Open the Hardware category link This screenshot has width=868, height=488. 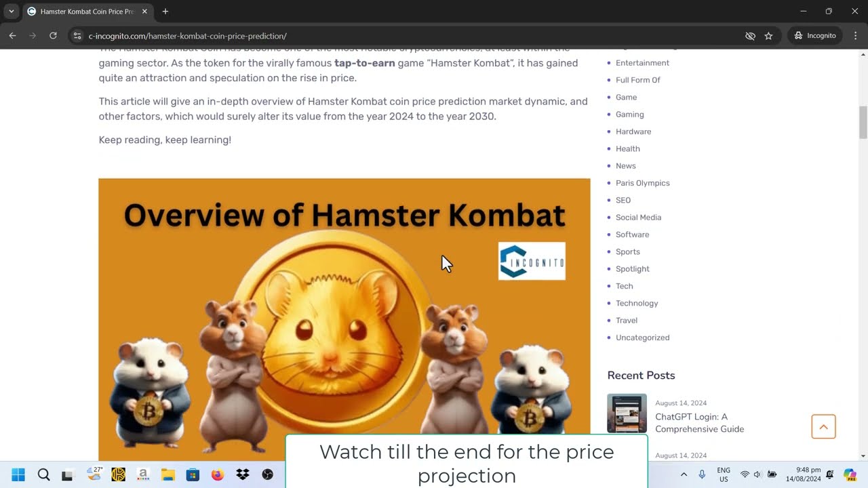pos(633,131)
